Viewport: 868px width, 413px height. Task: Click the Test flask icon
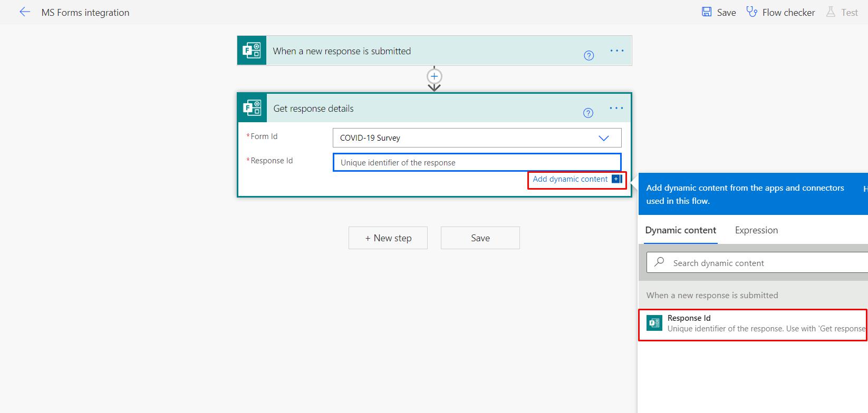point(831,12)
